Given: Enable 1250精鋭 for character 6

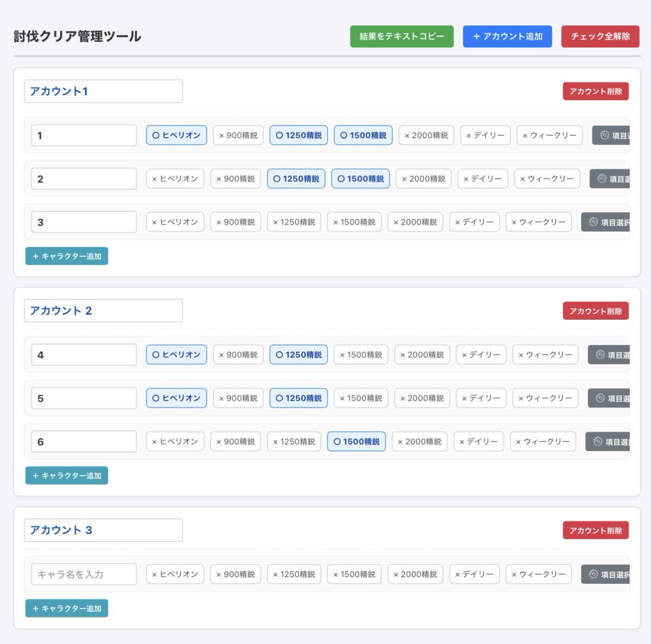Looking at the screenshot, I should tap(294, 441).
